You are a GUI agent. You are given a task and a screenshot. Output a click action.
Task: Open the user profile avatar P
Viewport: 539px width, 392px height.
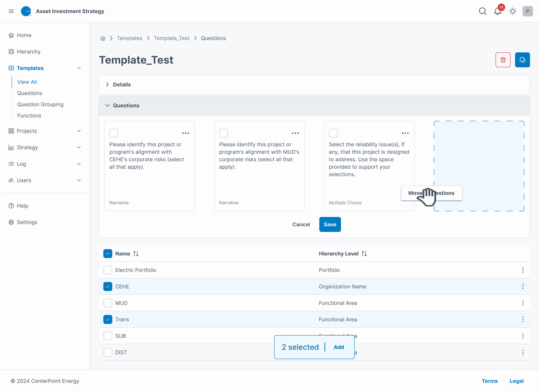click(x=528, y=11)
